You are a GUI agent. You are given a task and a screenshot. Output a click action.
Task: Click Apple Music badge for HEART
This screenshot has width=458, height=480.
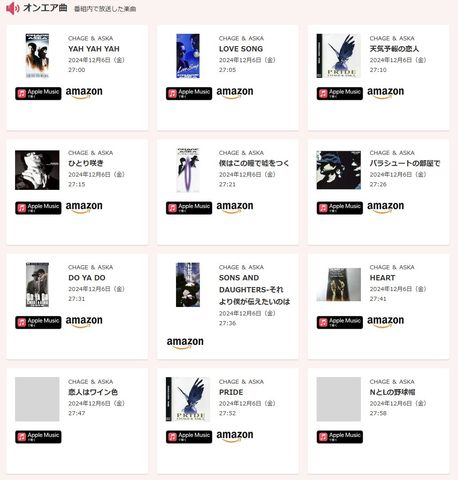pos(340,322)
